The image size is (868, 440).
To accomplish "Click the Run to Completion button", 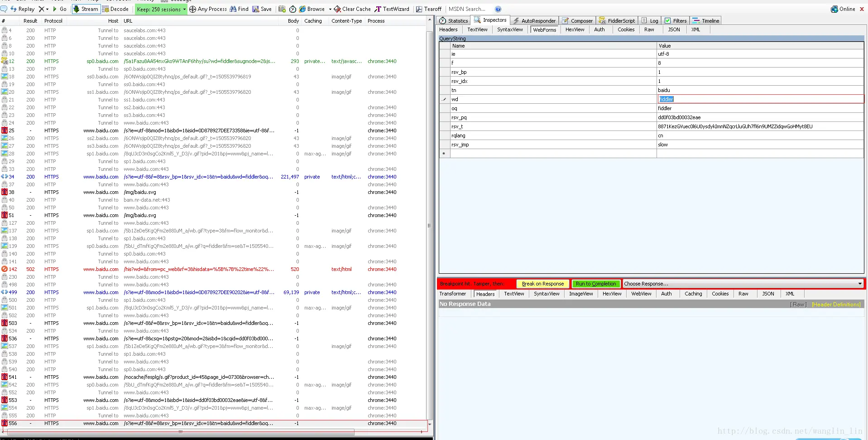I will click(x=596, y=284).
